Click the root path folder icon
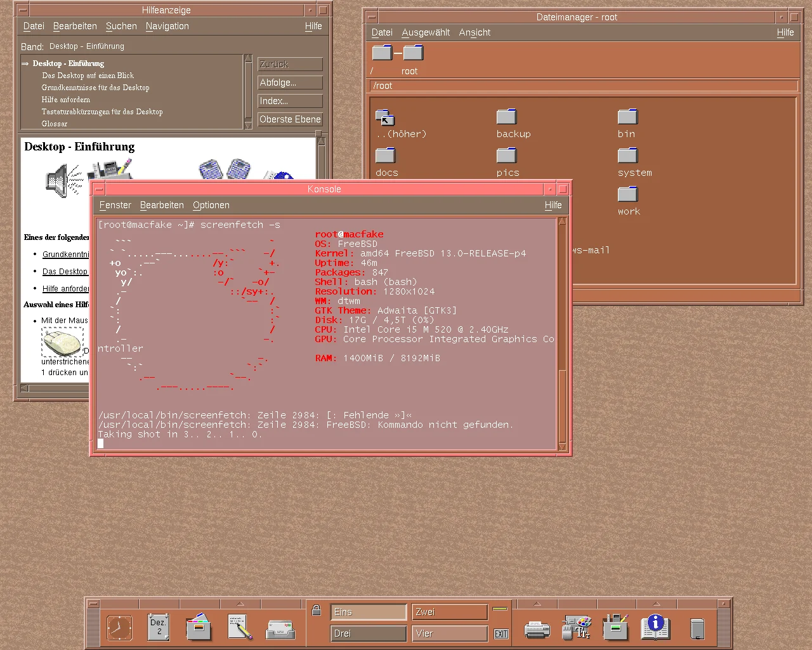812x650 pixels. click(413, 53)
